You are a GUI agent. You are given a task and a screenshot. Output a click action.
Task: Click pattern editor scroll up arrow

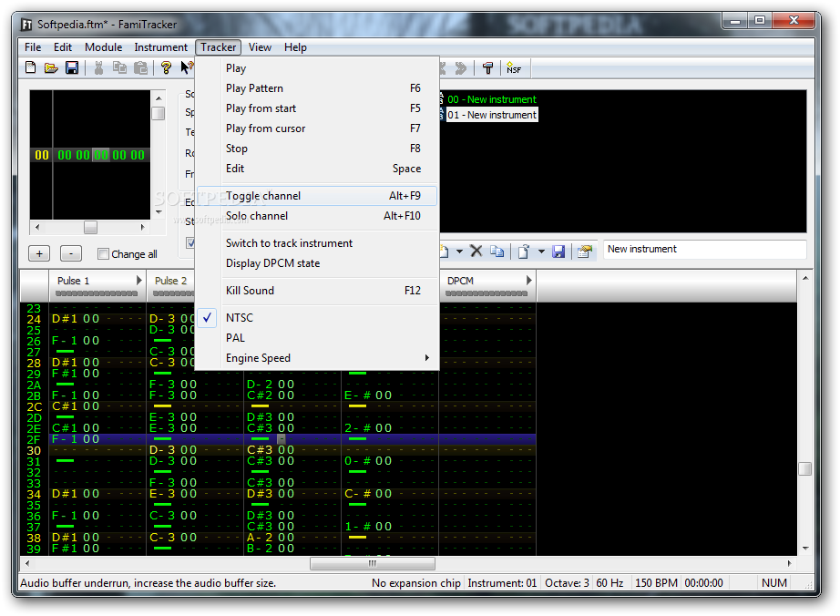(x=805, y=278)
